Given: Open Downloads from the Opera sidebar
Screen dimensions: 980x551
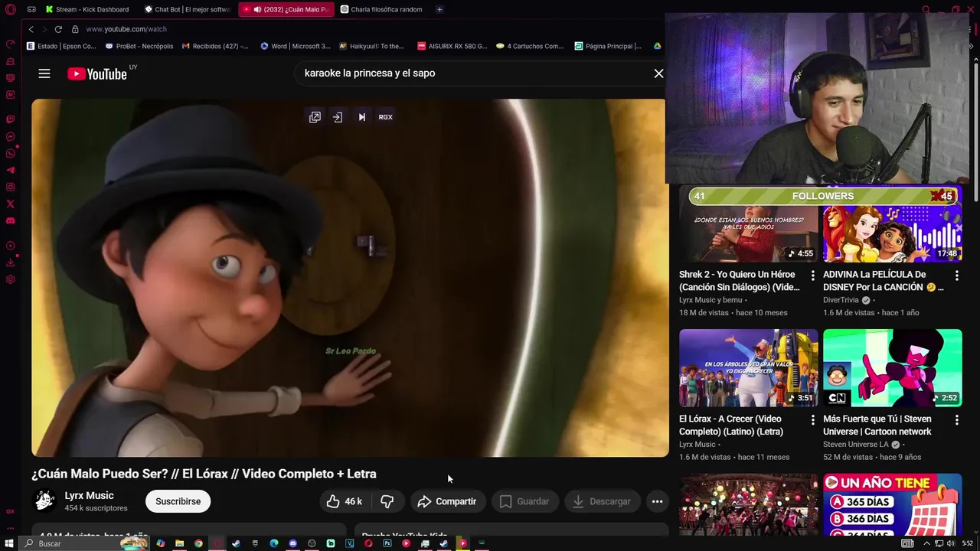Looking at the screenshot, I should (x=10, y=262).
